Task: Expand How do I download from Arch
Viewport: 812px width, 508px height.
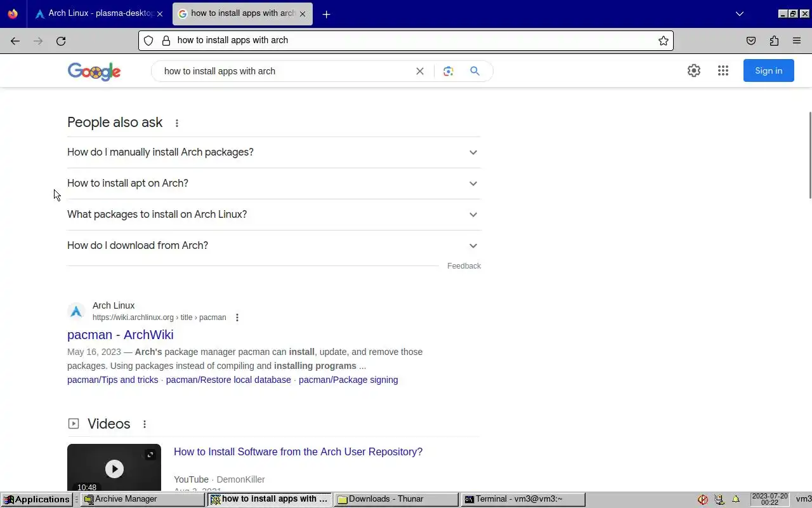Action: click(x=274, y=246)
